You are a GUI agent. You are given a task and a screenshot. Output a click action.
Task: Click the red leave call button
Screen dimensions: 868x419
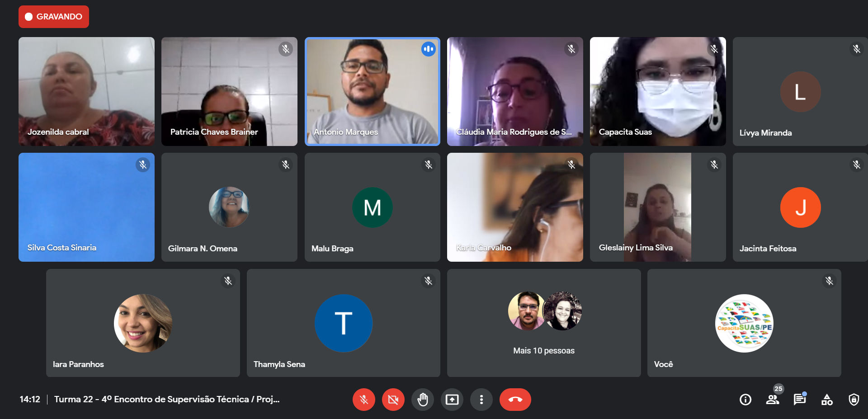click(x=515, y=400)
